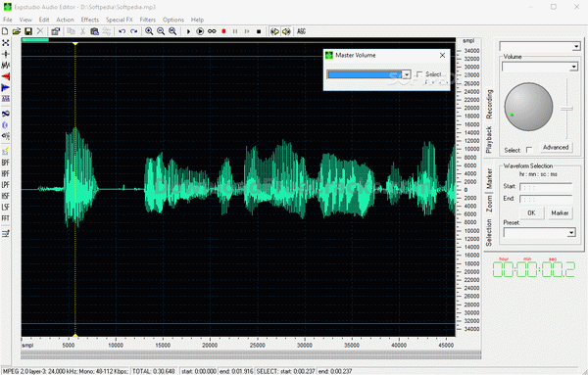Viewport: 588px width, 375px height.
Task: Click the Marker button
Action: point(560,212)
